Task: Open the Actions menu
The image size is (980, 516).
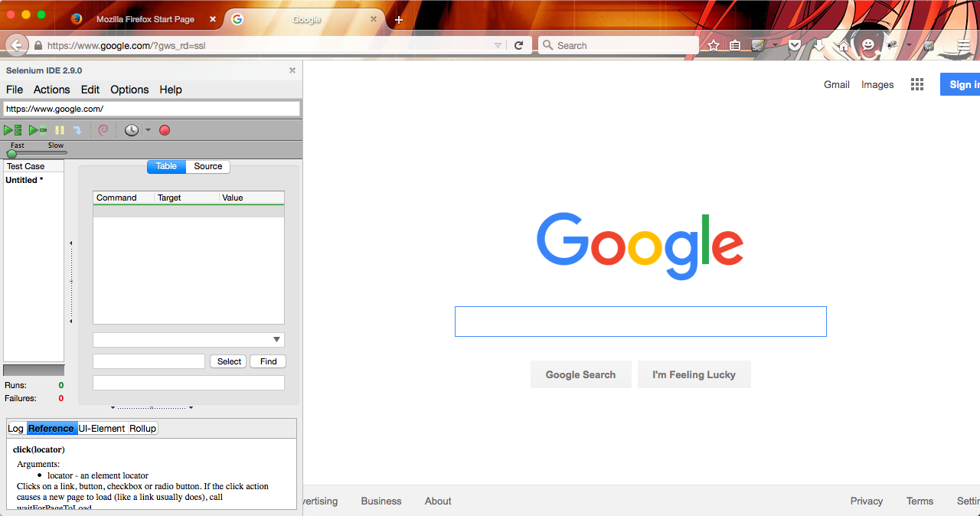Action: [x=51, y=90]
